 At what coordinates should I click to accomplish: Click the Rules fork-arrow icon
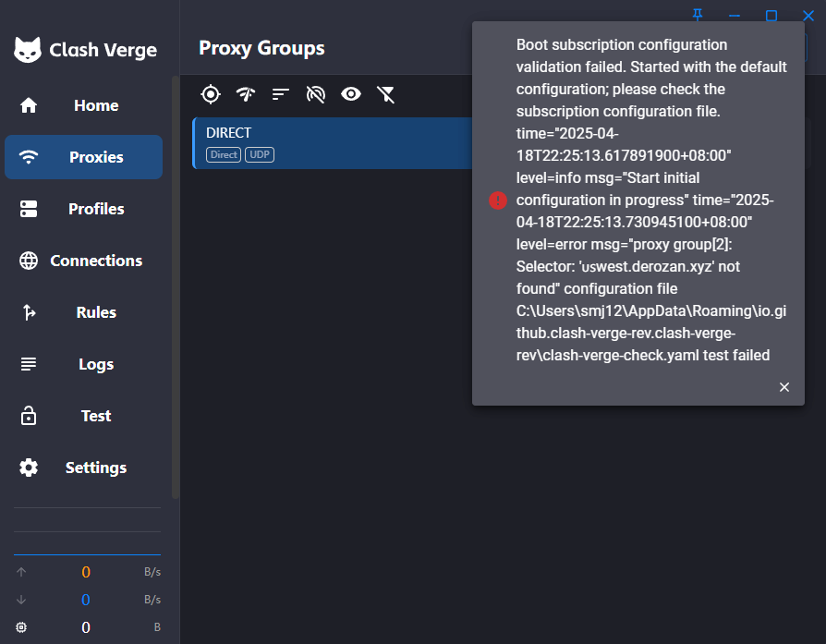[29, 312]
